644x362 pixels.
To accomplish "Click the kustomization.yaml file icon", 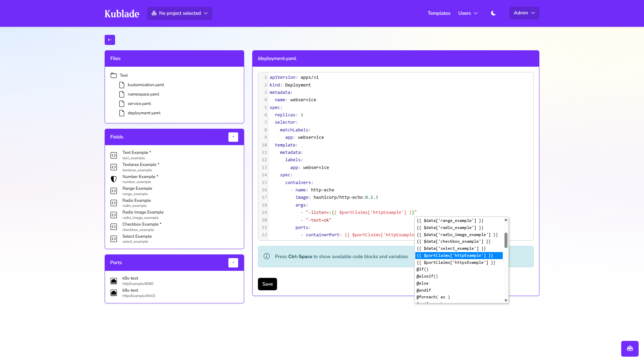I will (122, 85).
